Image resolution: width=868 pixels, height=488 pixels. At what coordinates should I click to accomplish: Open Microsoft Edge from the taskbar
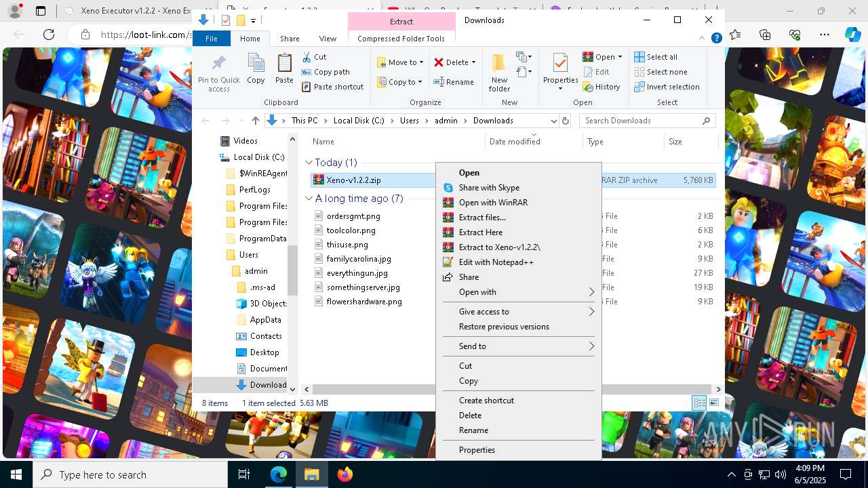279,474
